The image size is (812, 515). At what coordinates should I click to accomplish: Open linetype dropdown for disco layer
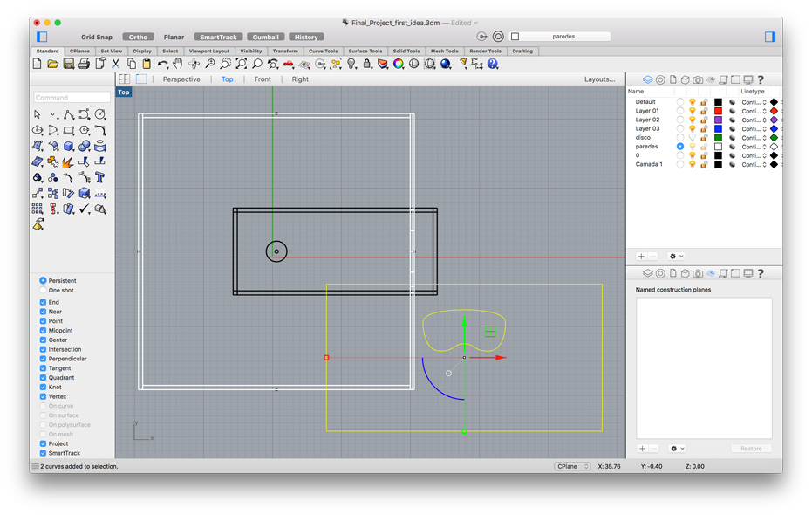(754, 138)
